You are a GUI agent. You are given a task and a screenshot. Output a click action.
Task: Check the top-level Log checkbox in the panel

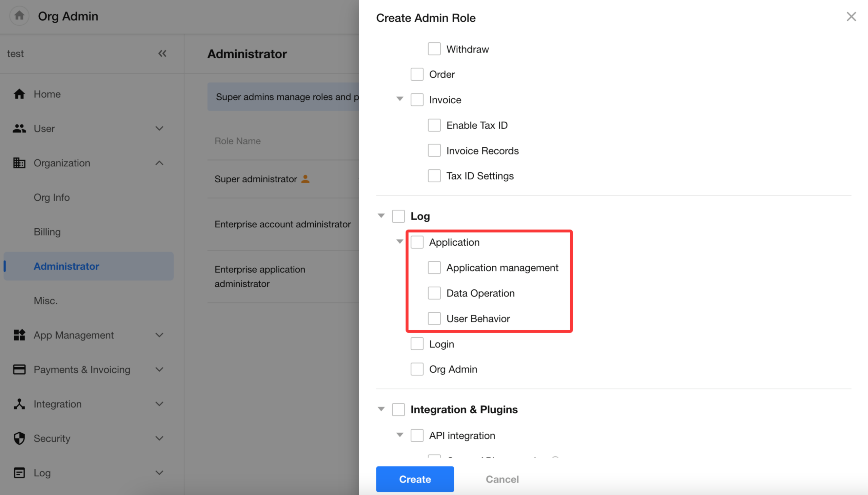[398, 216]
